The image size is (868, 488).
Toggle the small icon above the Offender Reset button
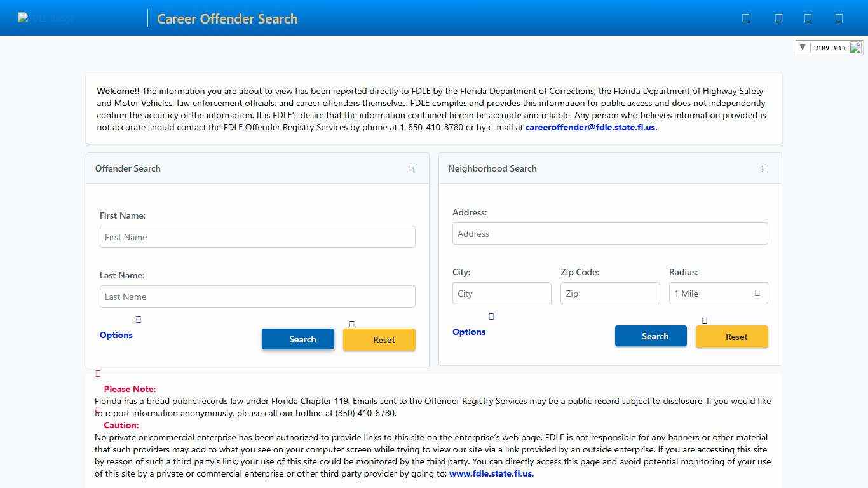pyautogui.click(x=352, y=323)
